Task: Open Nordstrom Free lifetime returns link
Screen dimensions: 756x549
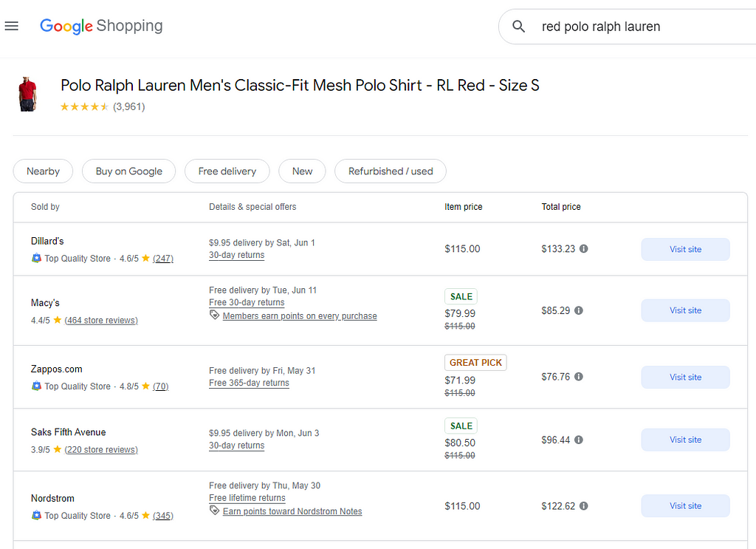Action: pyautogui.click(x=247, y=498)
